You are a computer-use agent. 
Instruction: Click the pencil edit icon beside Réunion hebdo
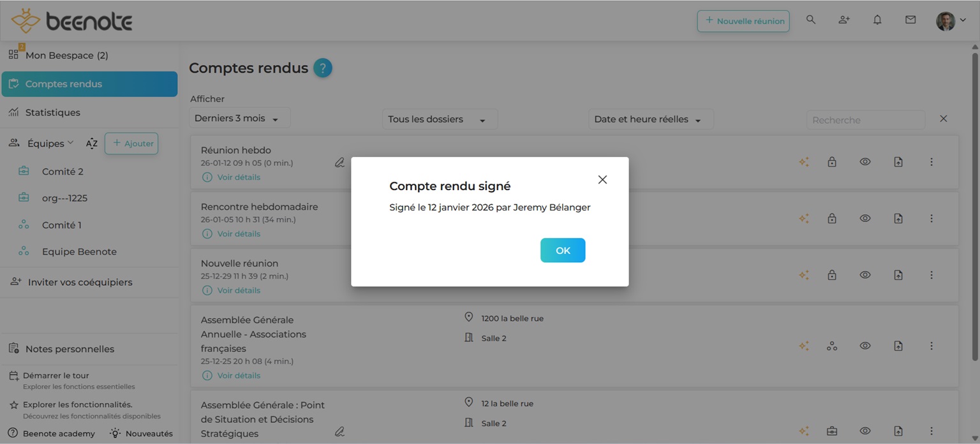(x=339, y=163)
